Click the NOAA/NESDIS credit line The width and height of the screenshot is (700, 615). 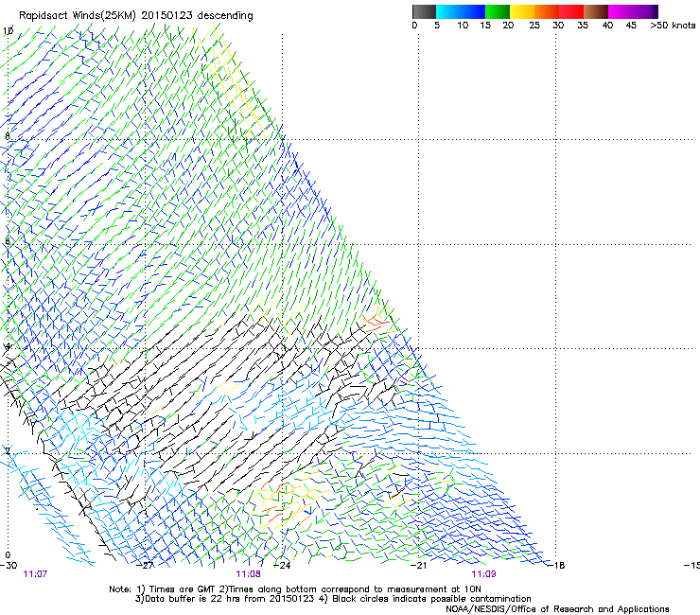557,609
